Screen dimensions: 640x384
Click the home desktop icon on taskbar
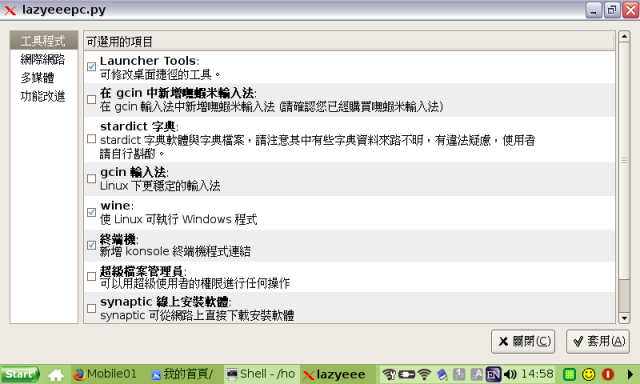click(x=56, y=375)
